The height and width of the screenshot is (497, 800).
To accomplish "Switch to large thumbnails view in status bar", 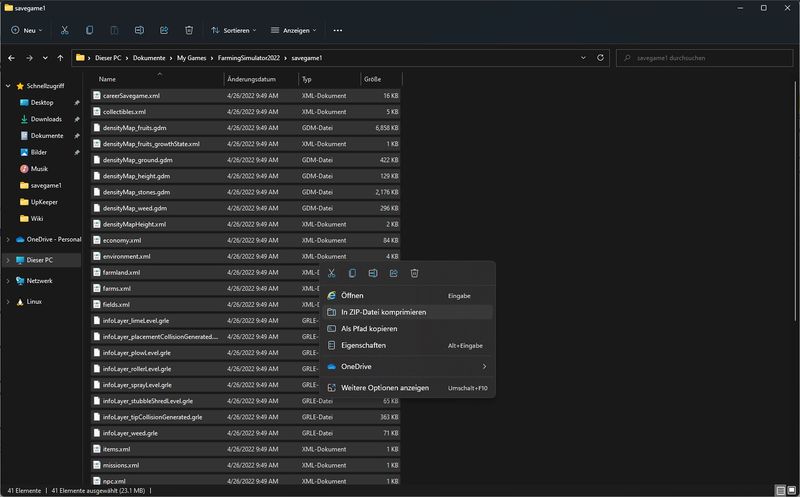I will click(x=791, y=490).
